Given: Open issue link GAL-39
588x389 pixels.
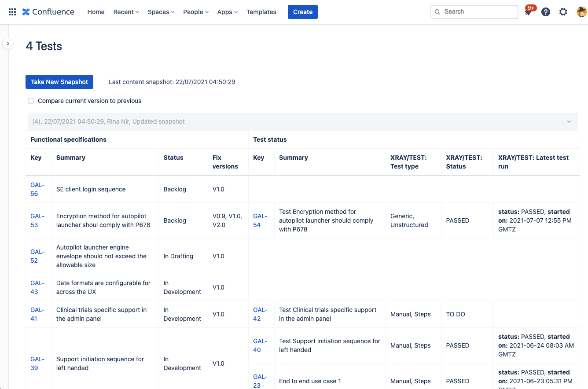Looking at the screenshot, I should [37, 363].
